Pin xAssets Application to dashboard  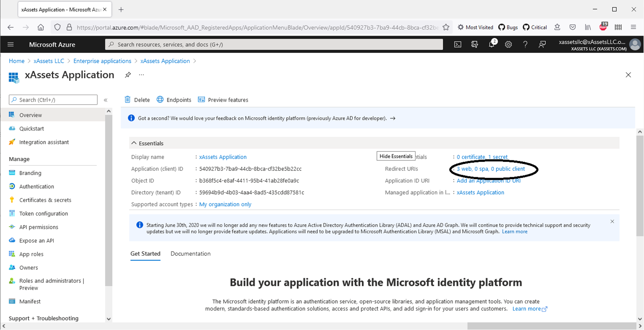[128, 74]
